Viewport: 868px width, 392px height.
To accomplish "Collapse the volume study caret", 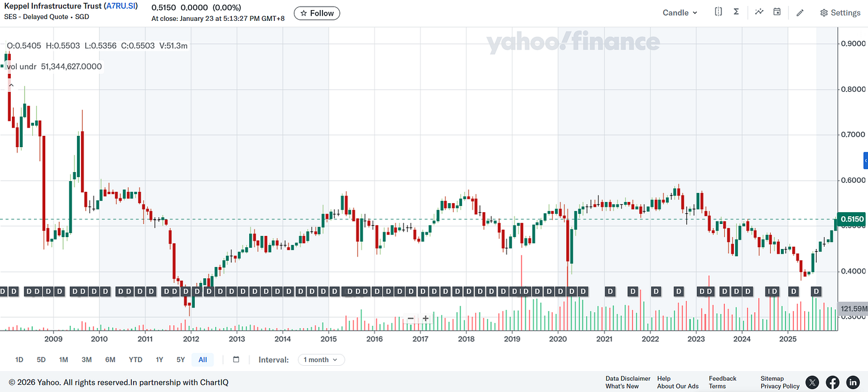I will (x=10, y=86).
